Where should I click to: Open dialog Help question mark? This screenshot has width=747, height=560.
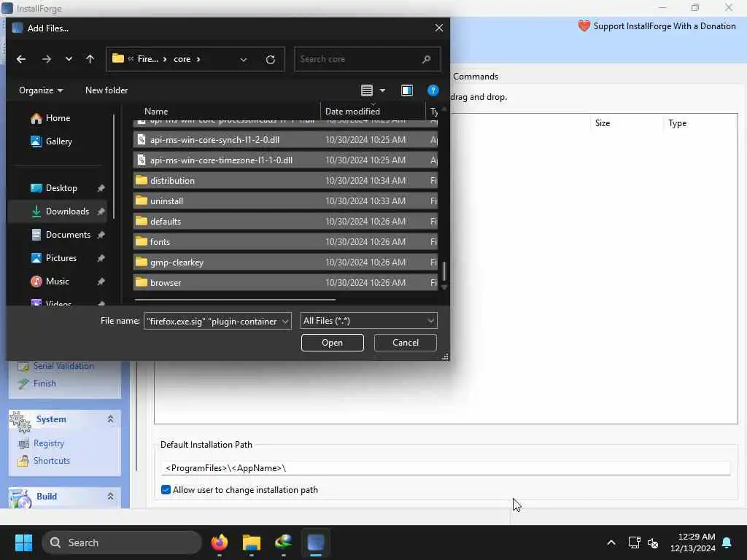[x=433, y=90]
